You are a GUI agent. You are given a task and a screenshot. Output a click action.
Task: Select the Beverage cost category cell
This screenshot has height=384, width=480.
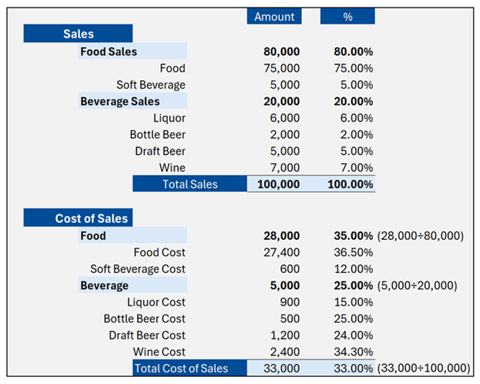click(x=133, y=285)
